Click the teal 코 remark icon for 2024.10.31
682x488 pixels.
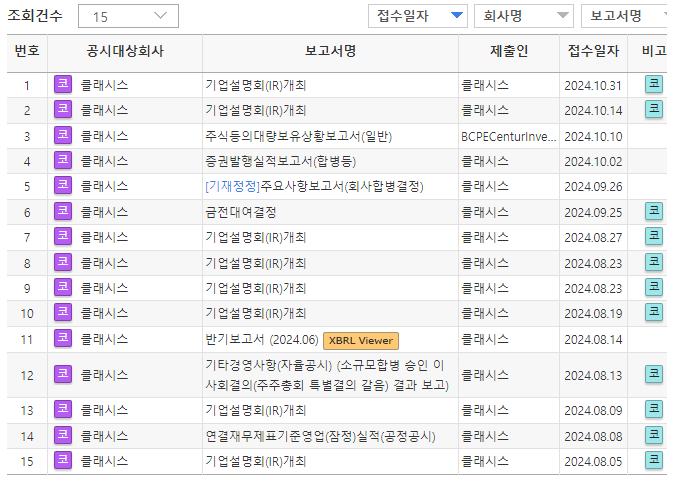[654, 84]
